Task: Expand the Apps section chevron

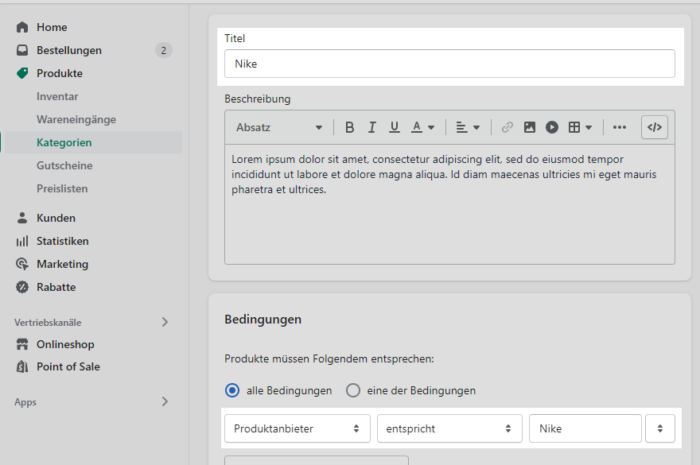Action: [165, 402]
